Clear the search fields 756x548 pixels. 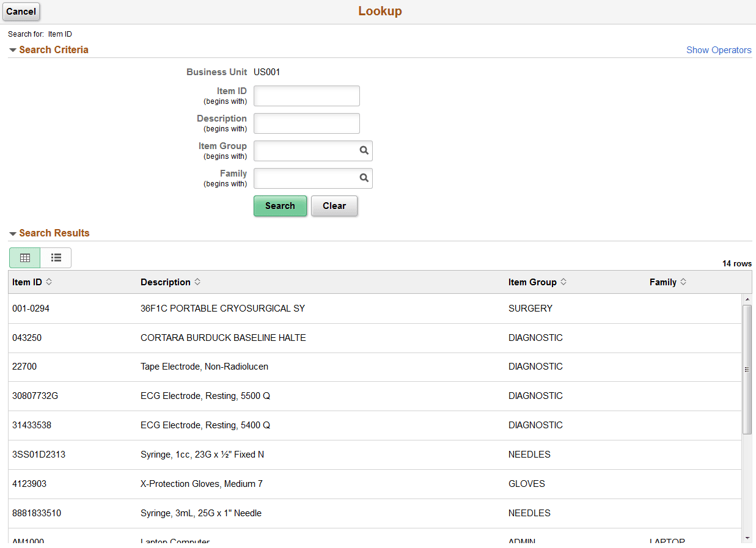(334, 206)
